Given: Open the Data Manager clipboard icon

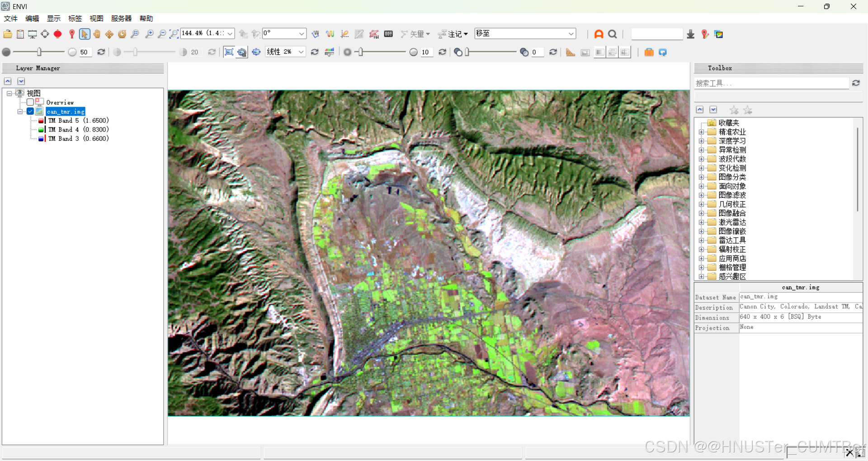Looking at the screenshot, I should 20,34.
